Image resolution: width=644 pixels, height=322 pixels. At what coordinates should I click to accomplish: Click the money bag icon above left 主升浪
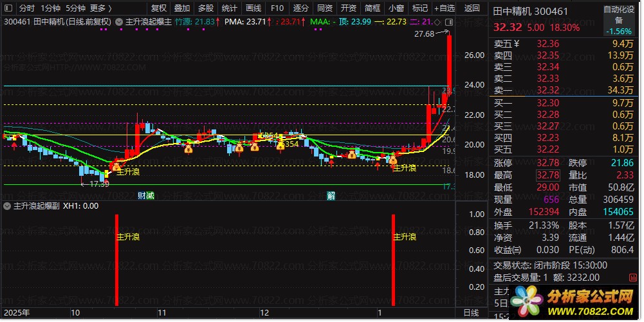116,166
